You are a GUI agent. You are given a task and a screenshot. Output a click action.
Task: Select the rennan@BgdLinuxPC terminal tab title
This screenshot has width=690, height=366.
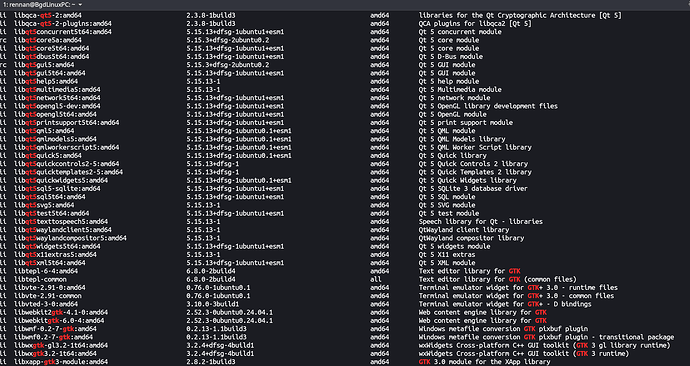[x=39, y=4]
